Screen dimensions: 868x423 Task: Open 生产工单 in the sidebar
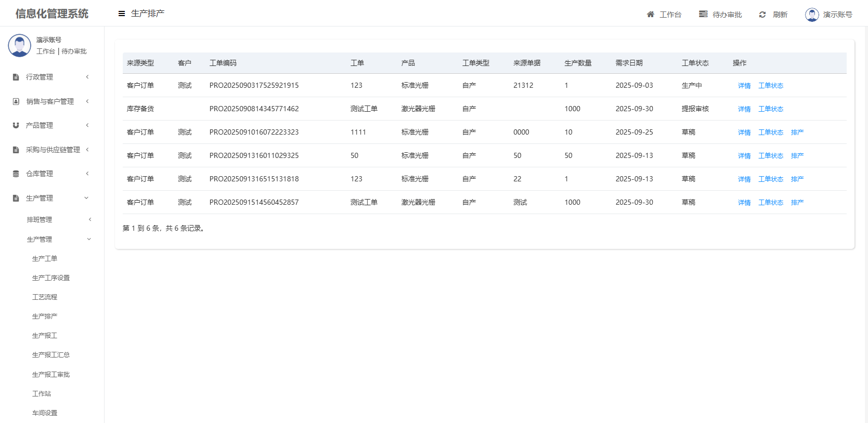[x=45, y=259]
